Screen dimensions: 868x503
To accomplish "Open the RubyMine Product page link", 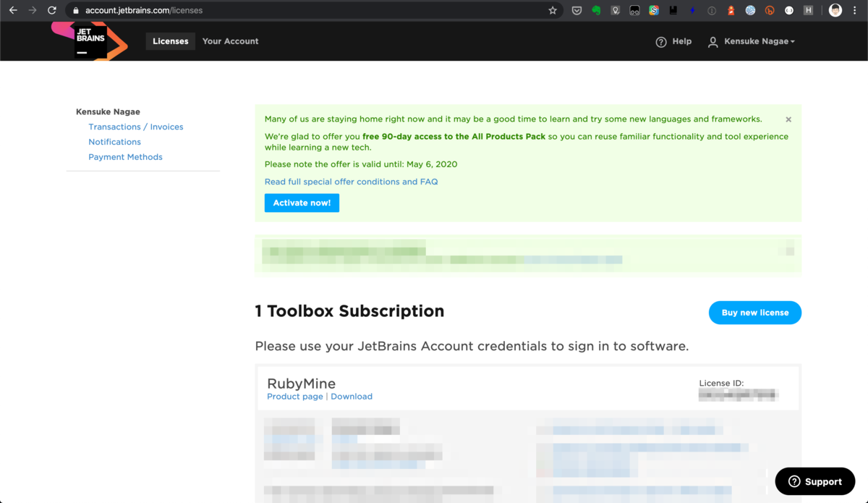I will click(295, 397).
